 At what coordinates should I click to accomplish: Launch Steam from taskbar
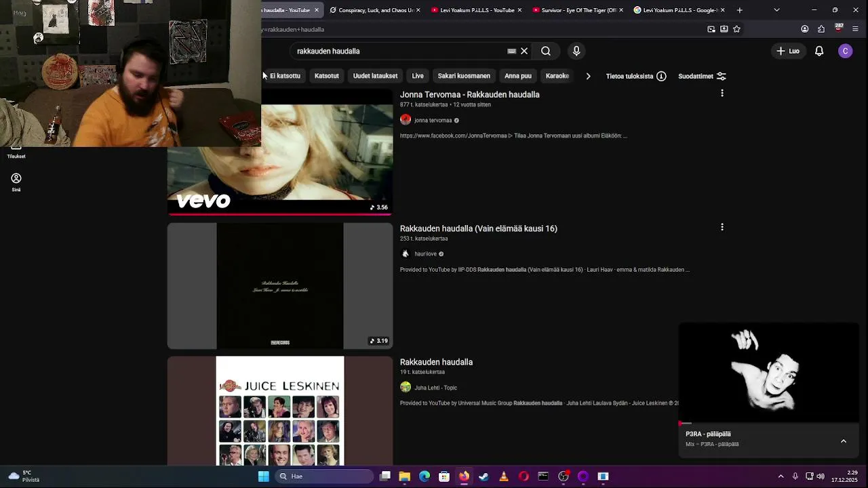[x=484, y=476]
